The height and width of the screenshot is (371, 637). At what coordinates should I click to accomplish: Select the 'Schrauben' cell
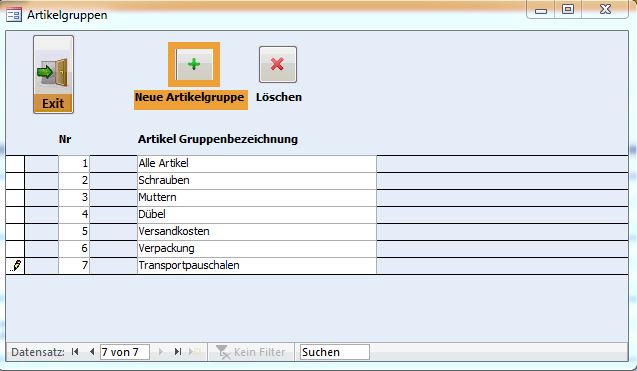257,180
